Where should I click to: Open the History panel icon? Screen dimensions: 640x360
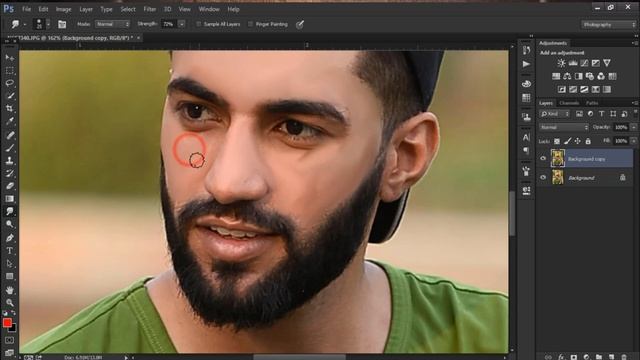526,50
